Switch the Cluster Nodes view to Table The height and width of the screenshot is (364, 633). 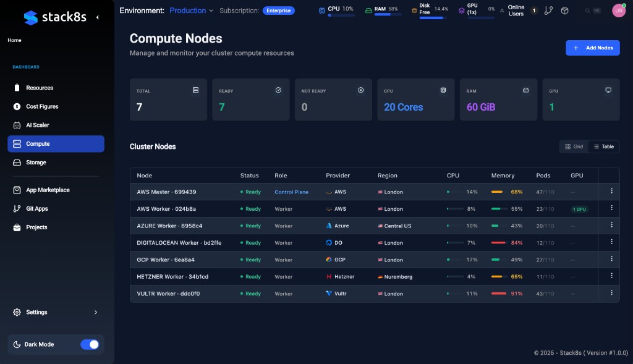click(x=604, y=146)
